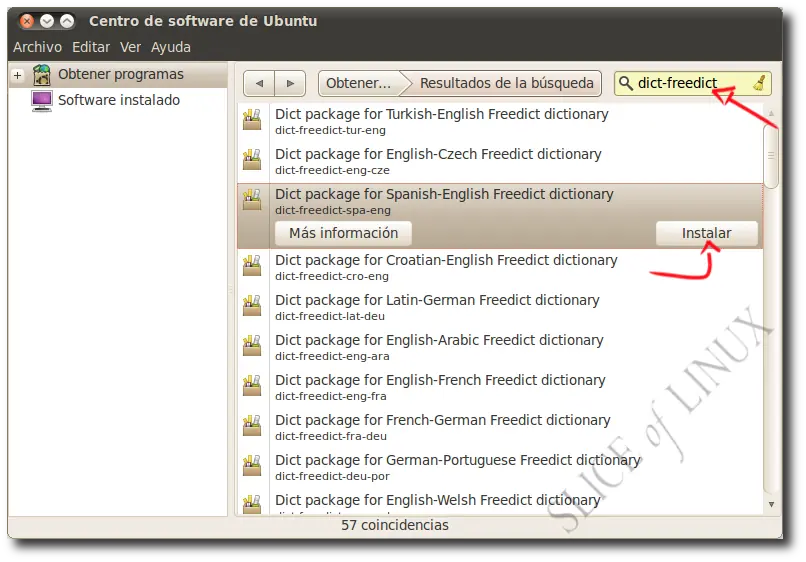Click the English-Arabic dictionary package icon
This screenshot has height=562, width=806.
coord(252,346)
